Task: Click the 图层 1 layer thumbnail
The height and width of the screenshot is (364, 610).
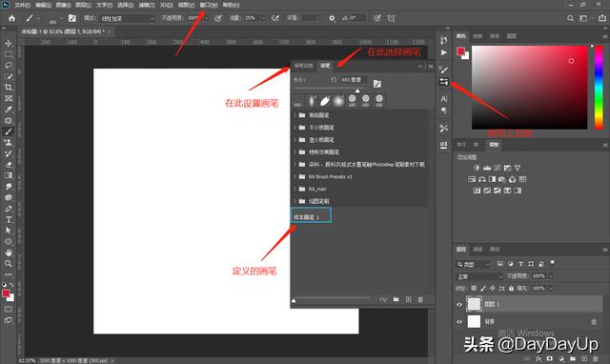Action: coord(474,304)
